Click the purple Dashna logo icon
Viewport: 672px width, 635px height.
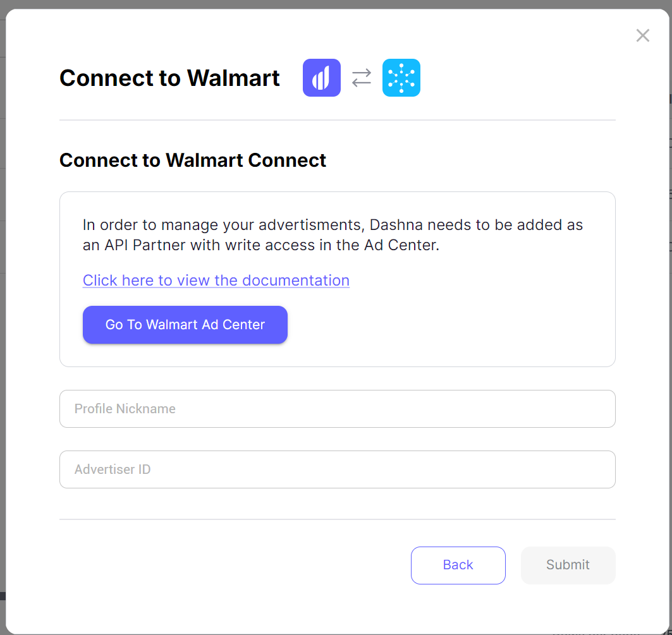[x=322, y=78]
